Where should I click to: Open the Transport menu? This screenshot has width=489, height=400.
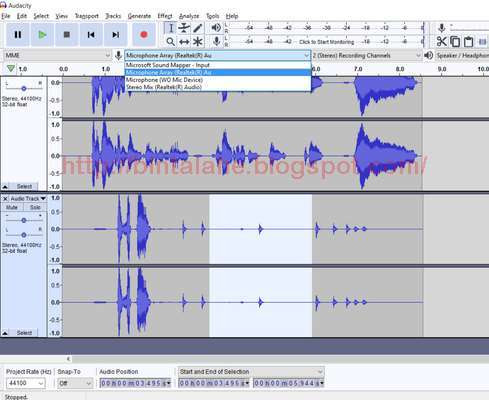[x=87, y=16]
